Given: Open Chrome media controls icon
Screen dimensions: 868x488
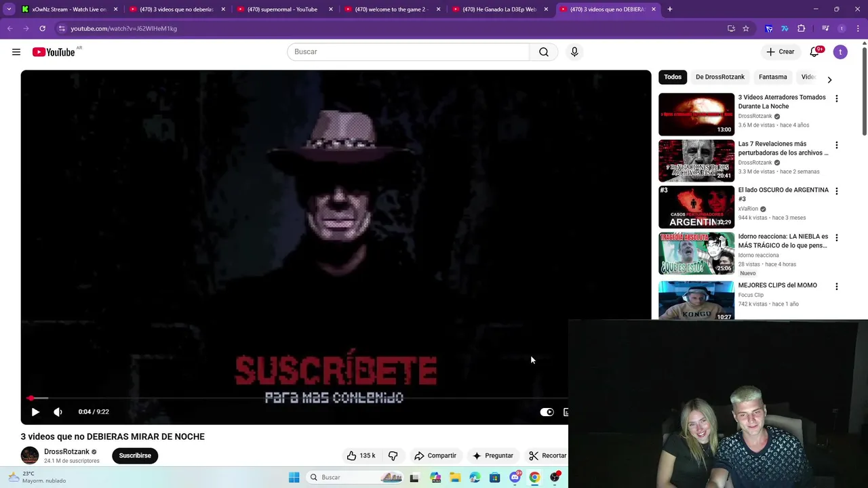Looking at the screenshot, I should click(x=825, y=28).
